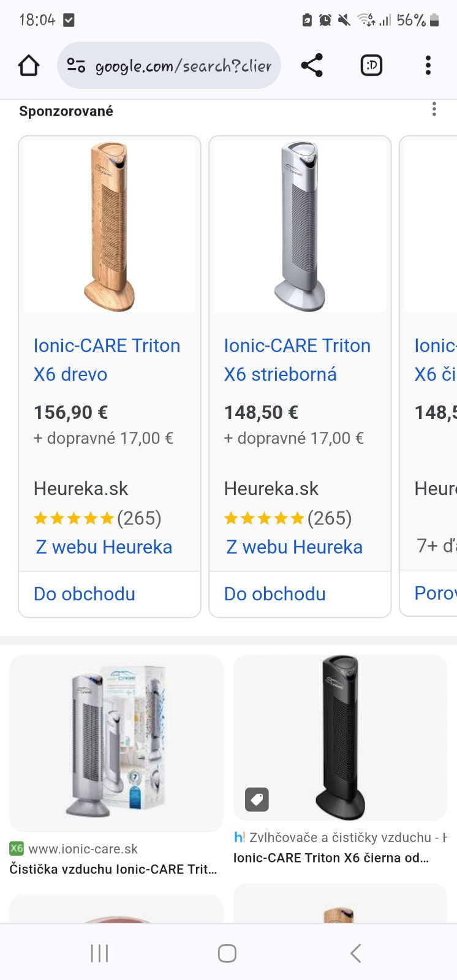The image size is (457, 980).
Task: Select the wooden purifier product image
Action: (x=110, y=227)
